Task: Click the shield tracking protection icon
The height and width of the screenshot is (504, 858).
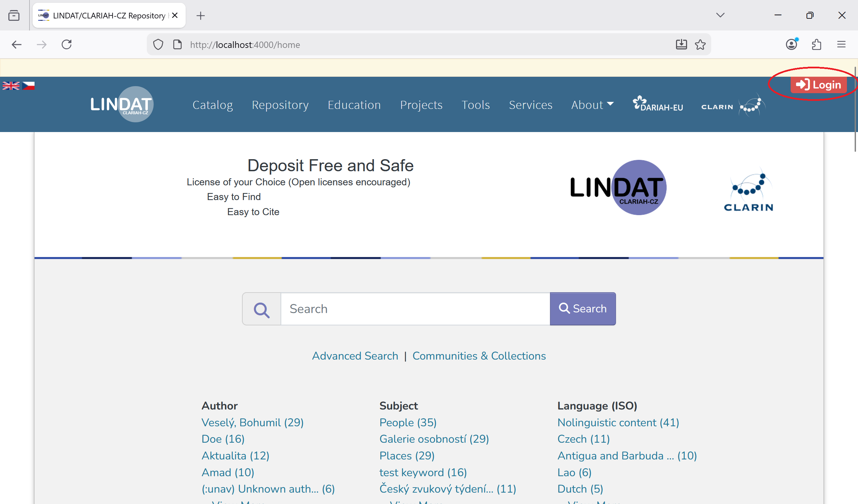Action: pyautogui.click(x=158, y=45)
